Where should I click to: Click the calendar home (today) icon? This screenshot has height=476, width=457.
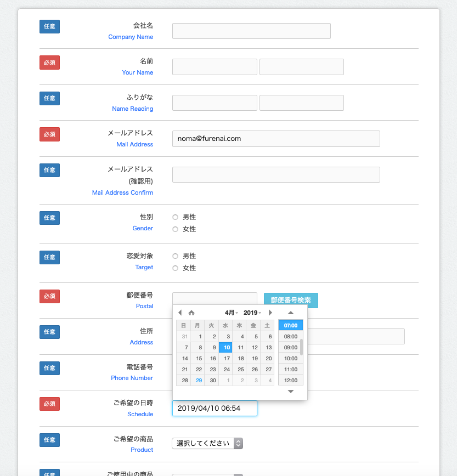click(191, 313)
